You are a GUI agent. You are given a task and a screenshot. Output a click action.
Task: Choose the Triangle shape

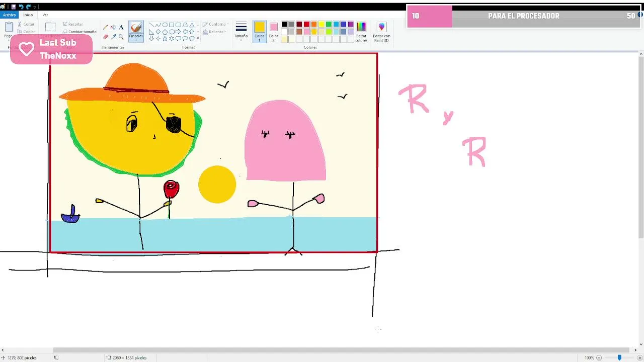[x=192, y=25]
